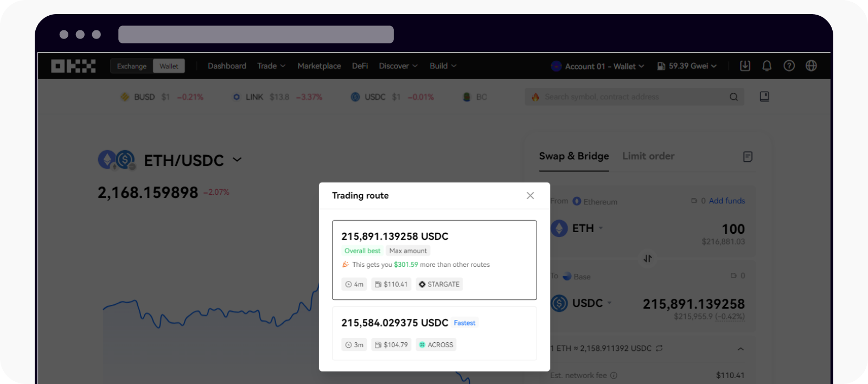Click the search magnifier icon
The image size is (868, 384).
coord(733,97)
